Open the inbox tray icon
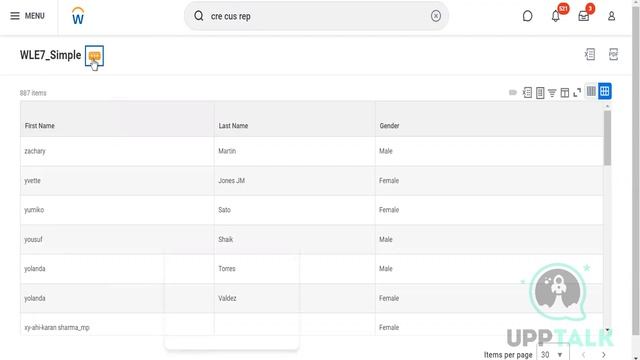This screenshot has width=640, height=360. (584, 16)
